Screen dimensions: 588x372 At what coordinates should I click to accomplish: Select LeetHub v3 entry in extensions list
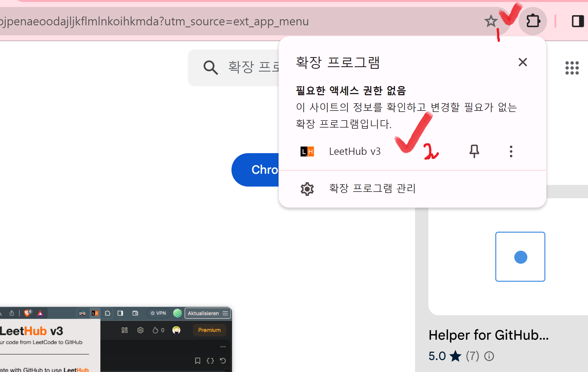pyautogui.click(x=355, y=151)
